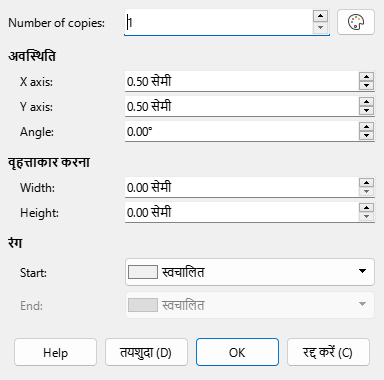Click the X axis value field
Screen dimensions: 384x380
pos(242,81)
